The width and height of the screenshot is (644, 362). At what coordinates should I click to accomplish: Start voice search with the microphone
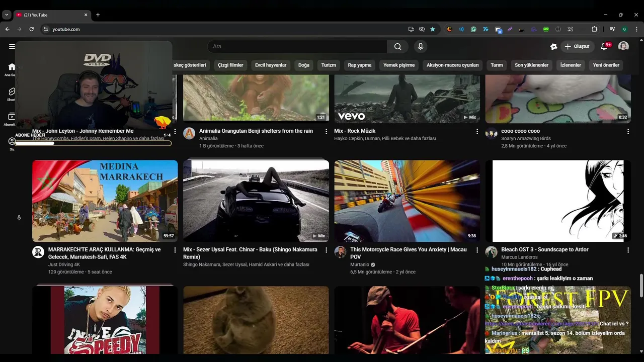click(x=421, y=46)
